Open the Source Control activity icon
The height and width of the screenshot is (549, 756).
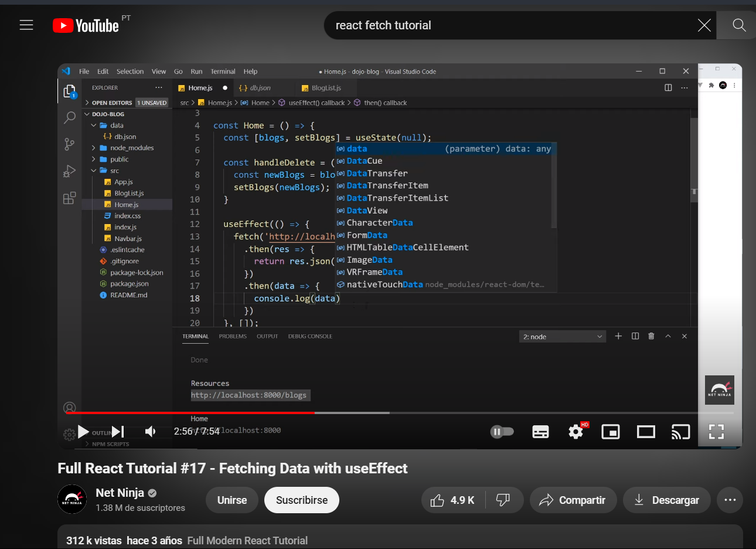point(70,144)
